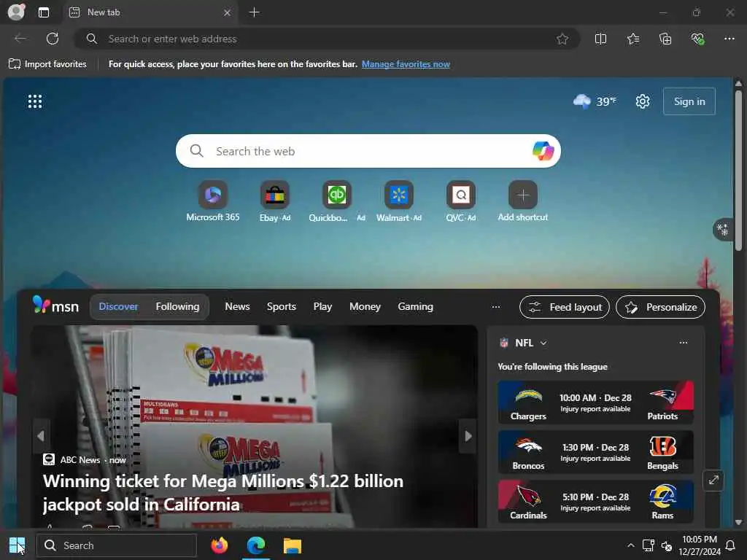Open Mega Millions jackpot headline

(x=223, y=492)
